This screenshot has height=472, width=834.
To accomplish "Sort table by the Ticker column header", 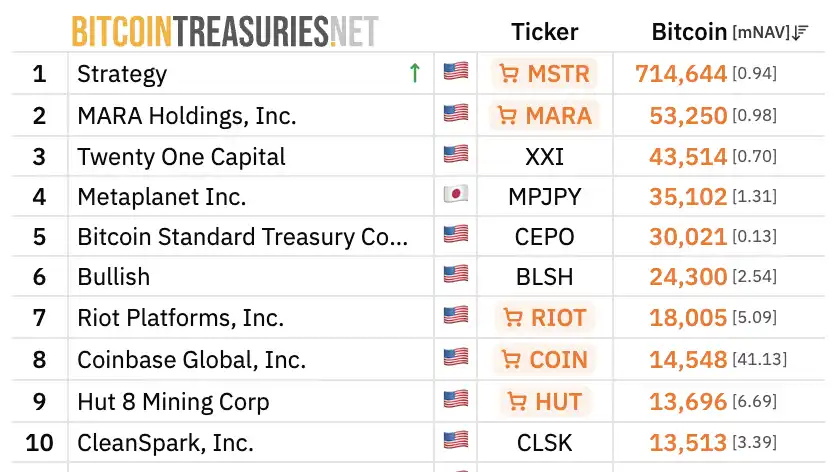I will pyautogui.click(x=544, y=32).
